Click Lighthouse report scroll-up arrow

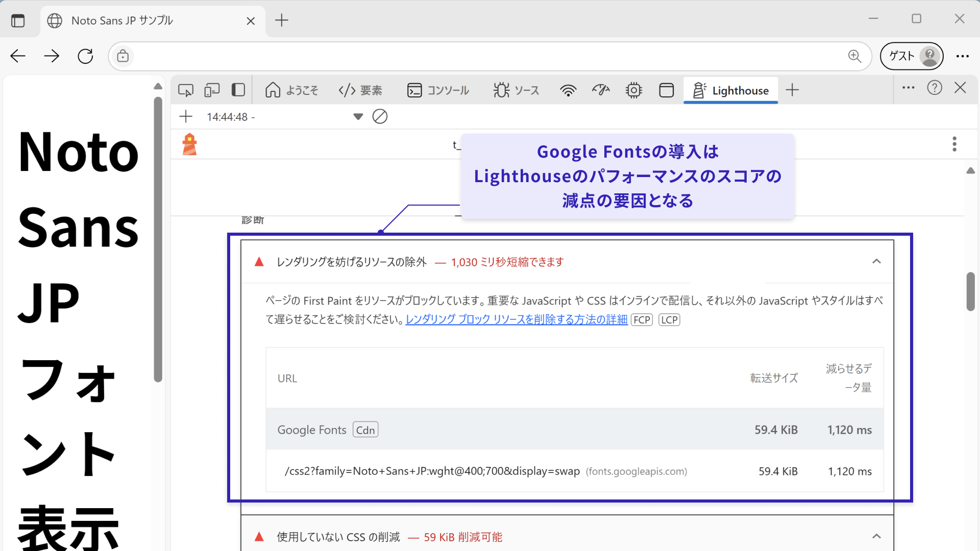[971, 170]
